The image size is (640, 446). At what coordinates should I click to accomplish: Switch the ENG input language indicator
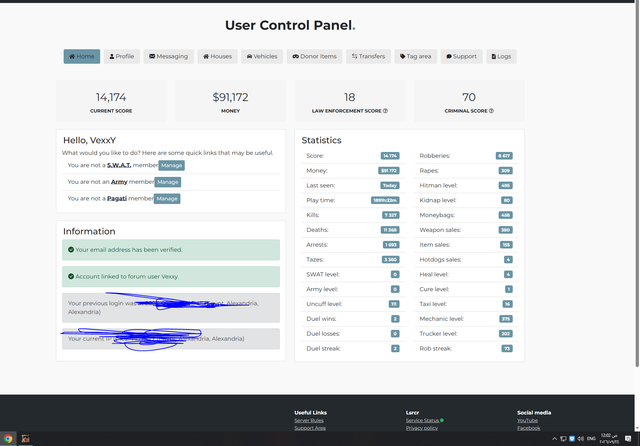click(591, 439)
